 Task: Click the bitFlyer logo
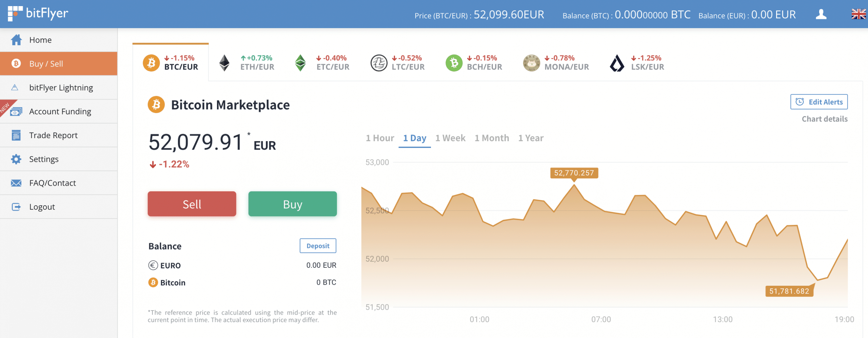coord(38,14)
